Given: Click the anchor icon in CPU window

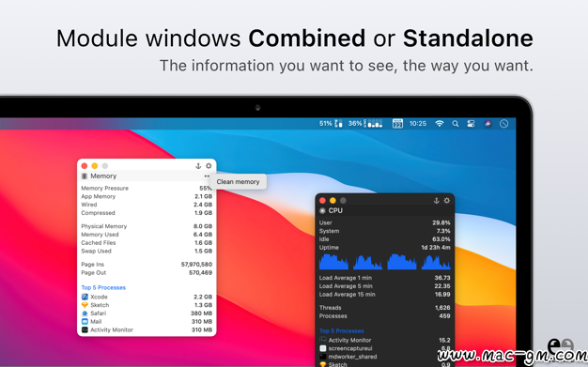Looking at the screenshot, I should (436, 201).
